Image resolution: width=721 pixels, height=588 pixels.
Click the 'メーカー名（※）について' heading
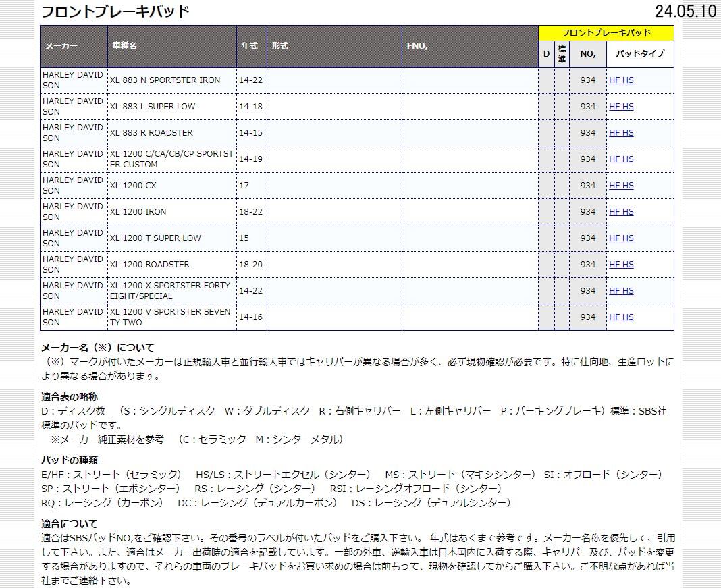[x=97, y=348]
